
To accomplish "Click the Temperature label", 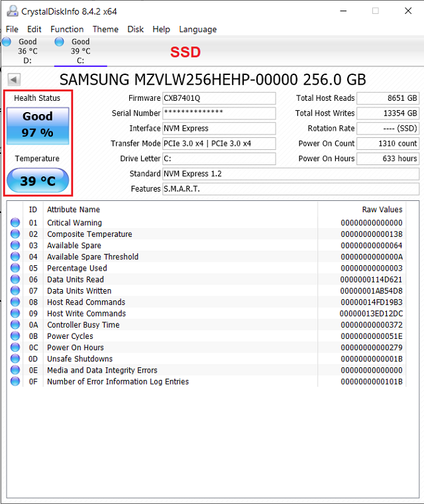I will pos(37,158).
